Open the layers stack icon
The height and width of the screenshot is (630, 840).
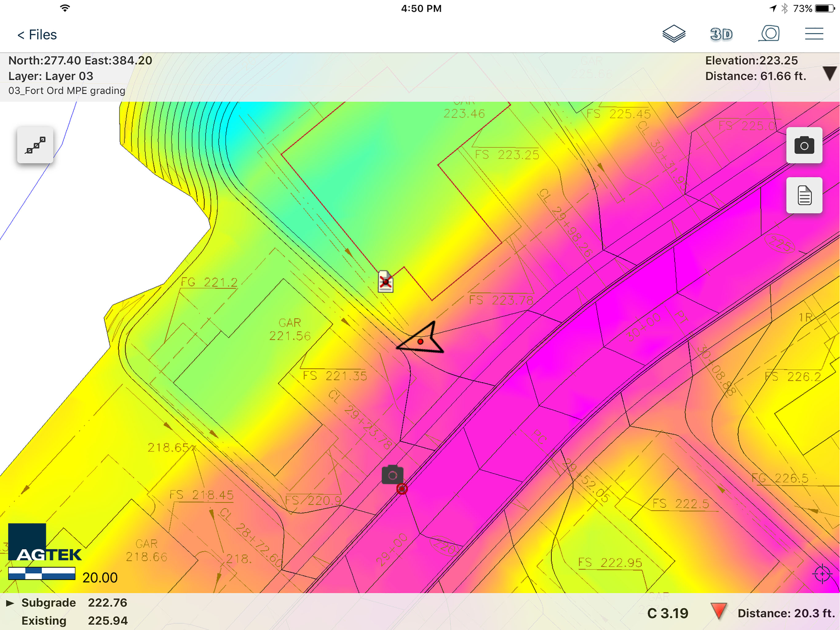pos(674,34)
